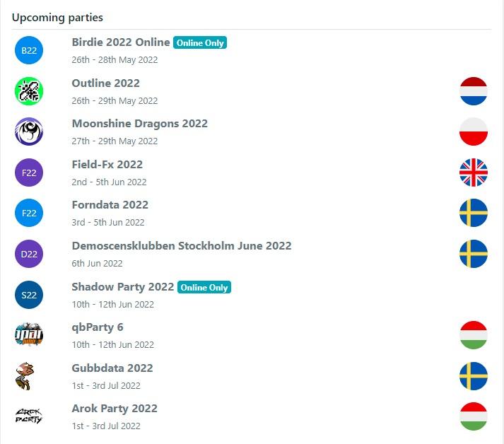Click the Shadow Party S22 avatar
Image resolution: width=504 pixels, height=444 pixels.
29,295
